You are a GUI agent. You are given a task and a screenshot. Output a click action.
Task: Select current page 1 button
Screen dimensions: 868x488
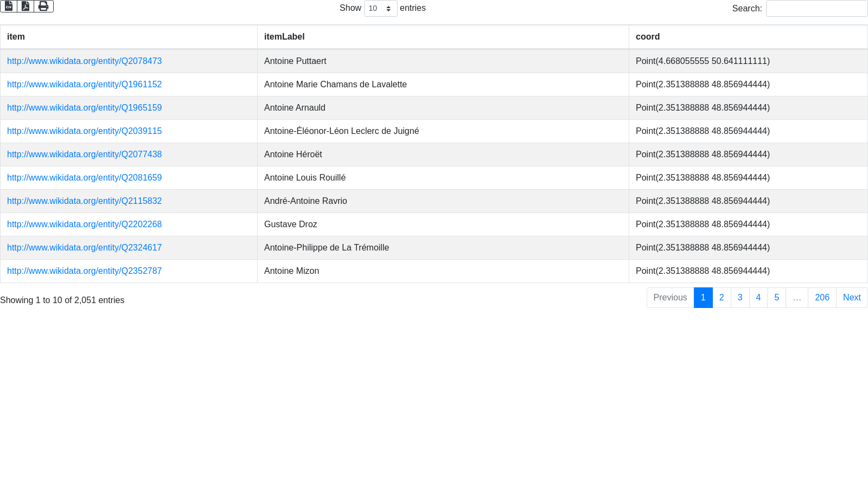(703, 298)
